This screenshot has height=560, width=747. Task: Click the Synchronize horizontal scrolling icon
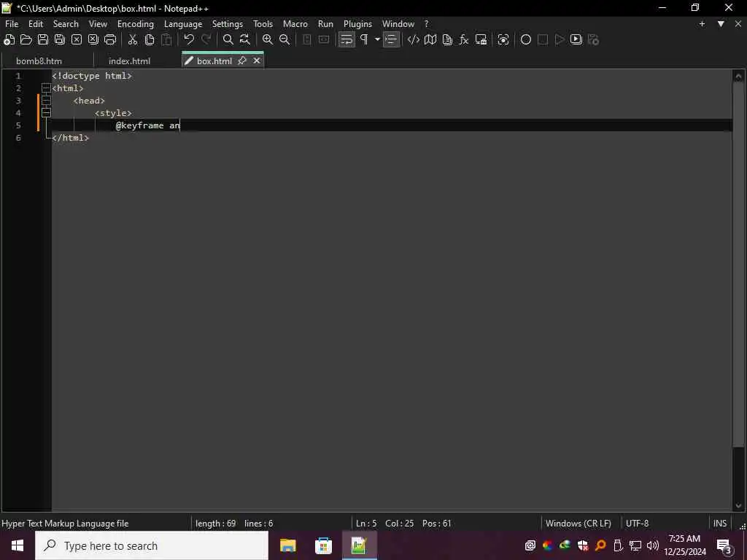tap(324, 40)
